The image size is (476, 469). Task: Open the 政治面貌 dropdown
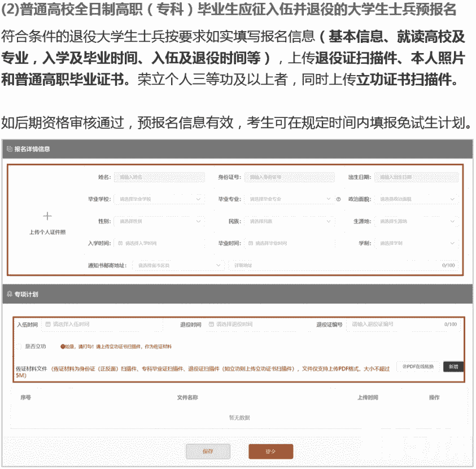[x=417, y=199]
